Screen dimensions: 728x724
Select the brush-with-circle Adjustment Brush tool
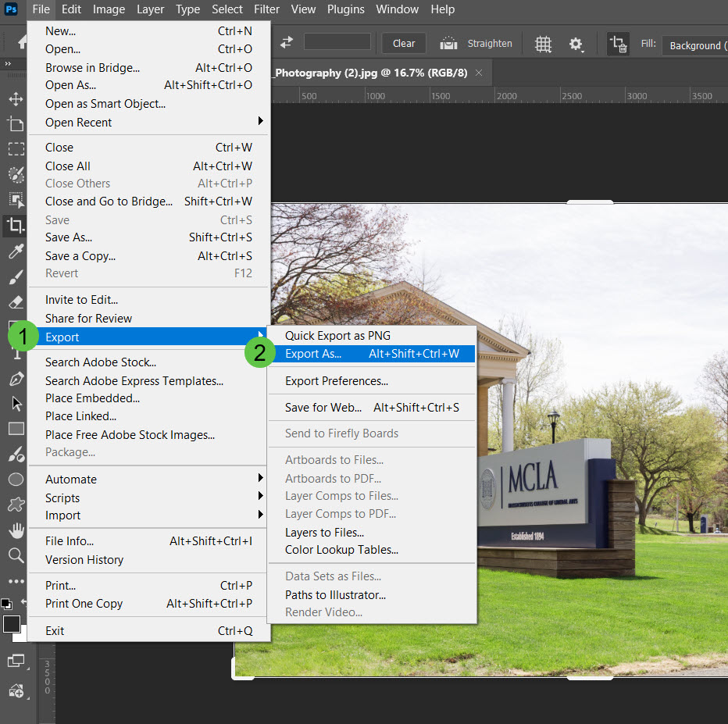pyautogui.click(x=16, y=454)
